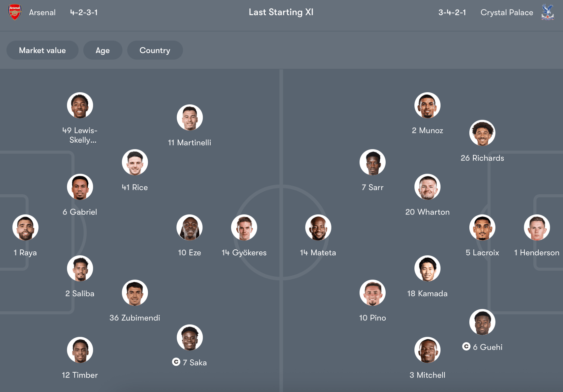Select Wharton's player avatar
Screen dimensions: 563x392
point(427,187)
